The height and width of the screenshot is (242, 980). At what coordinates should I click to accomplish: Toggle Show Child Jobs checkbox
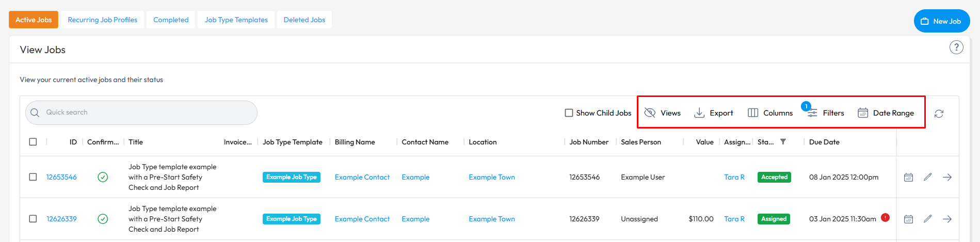[x=569, y=113]
